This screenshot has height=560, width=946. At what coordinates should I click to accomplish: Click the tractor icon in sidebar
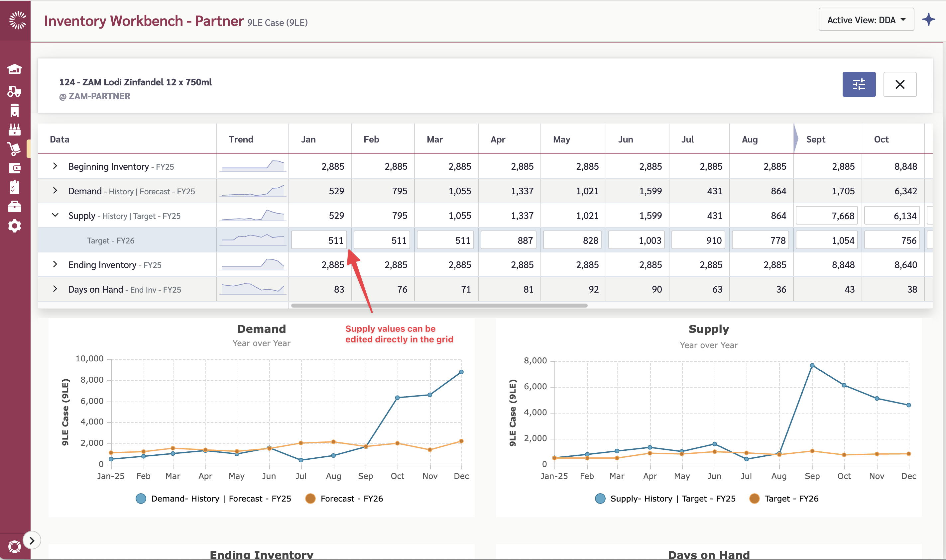[x=15, y=91]
